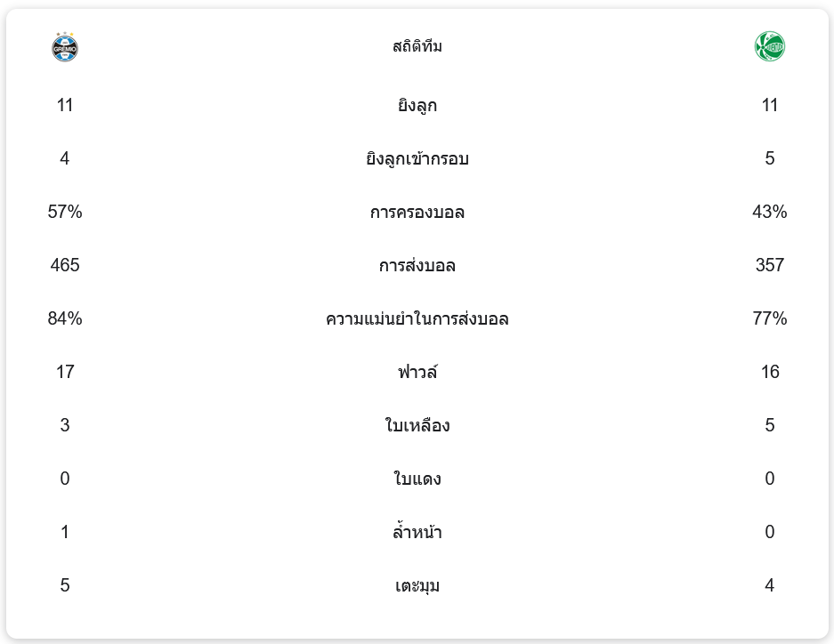
Task: Click the Grêmio team crest
Action: pos(65,47)
